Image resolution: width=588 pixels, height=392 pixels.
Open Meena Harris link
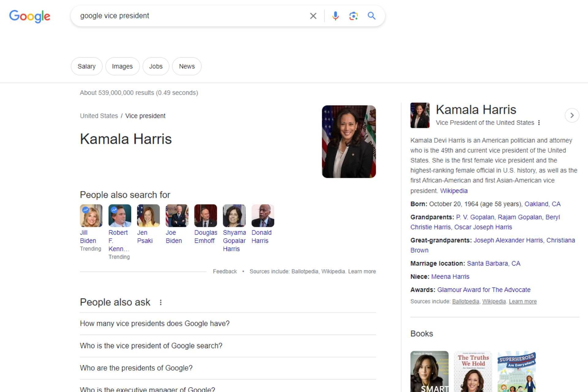point(450,277)
